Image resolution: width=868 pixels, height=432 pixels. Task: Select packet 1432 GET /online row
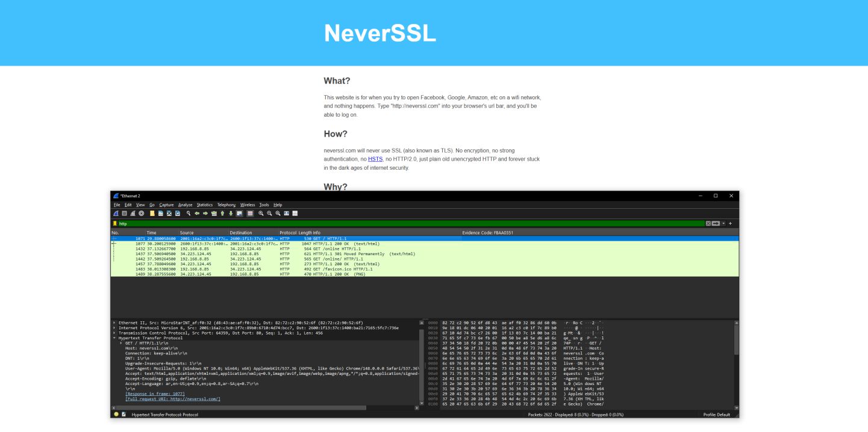[425, 248]
